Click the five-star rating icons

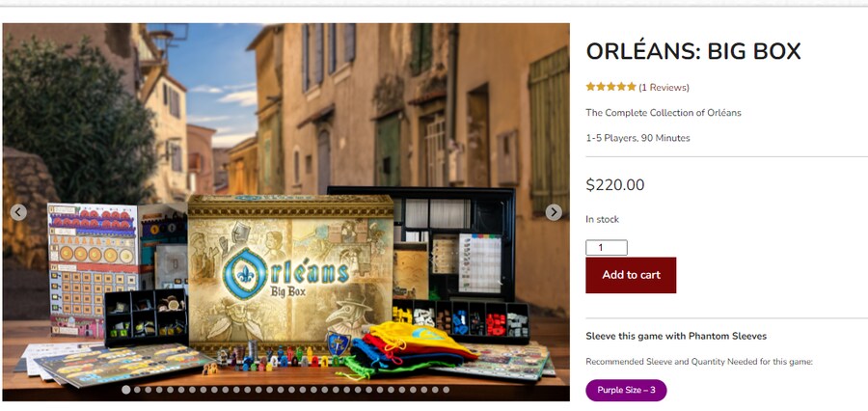(611, 87)
